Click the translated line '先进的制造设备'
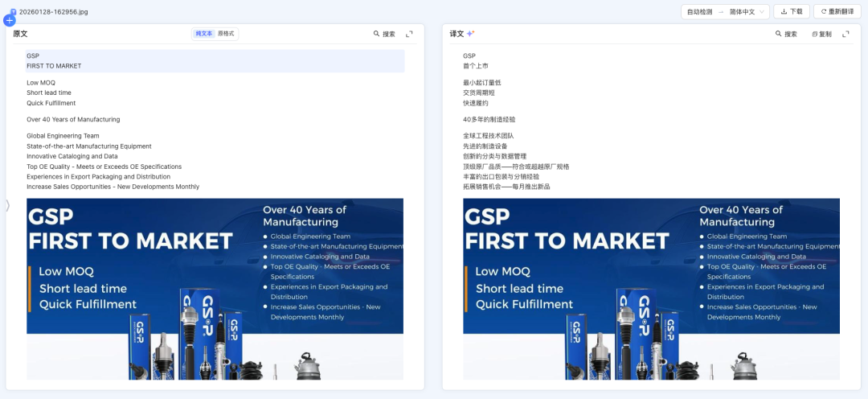Screen dimensions: 868x399 click(x=485, y=146)
